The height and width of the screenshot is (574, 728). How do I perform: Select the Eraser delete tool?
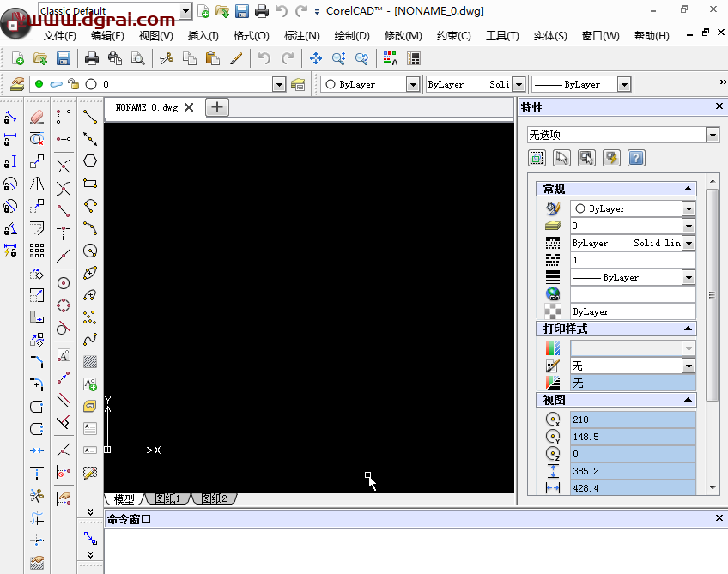point(37,117)
